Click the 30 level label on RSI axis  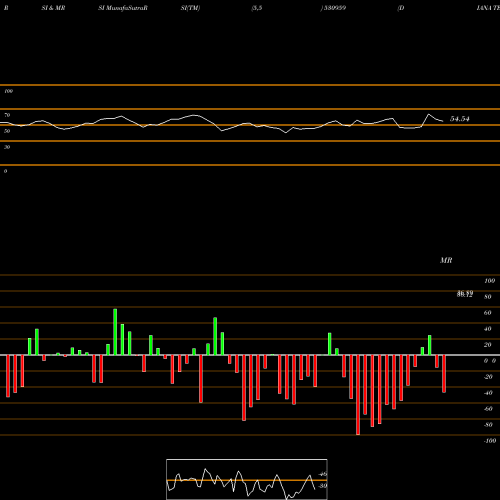coord(7,147)
